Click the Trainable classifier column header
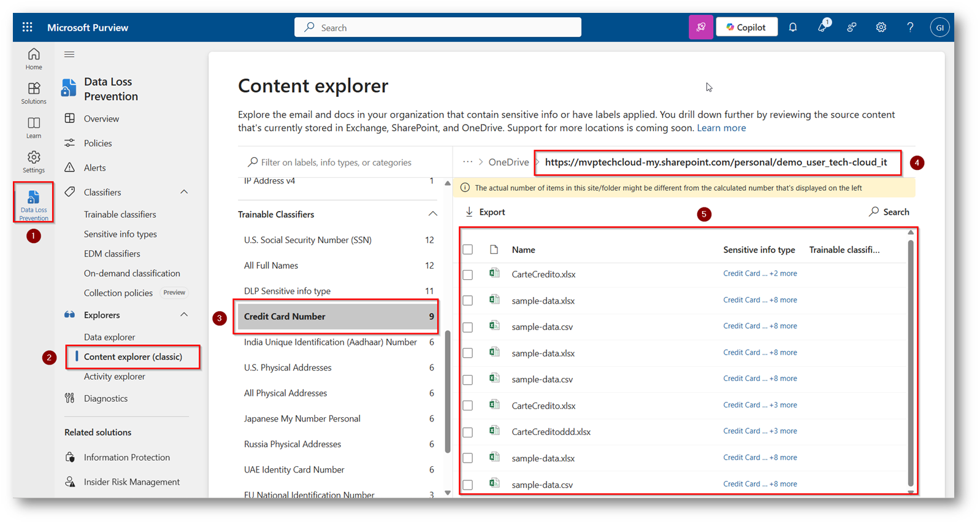The image size is (980, 524). point(844,250)
